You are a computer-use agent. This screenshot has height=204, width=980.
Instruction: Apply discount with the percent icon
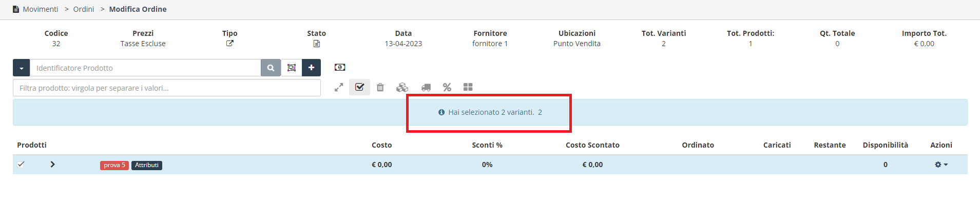point(447,87)
